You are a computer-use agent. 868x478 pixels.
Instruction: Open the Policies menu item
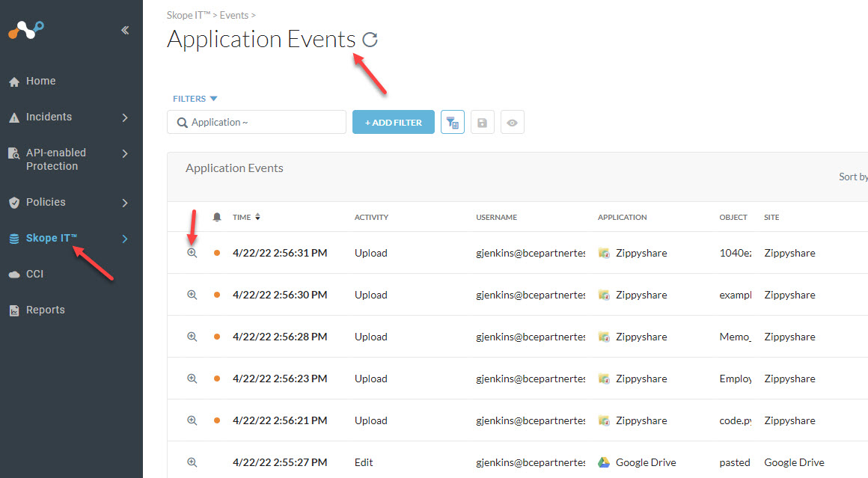point(46,202)
